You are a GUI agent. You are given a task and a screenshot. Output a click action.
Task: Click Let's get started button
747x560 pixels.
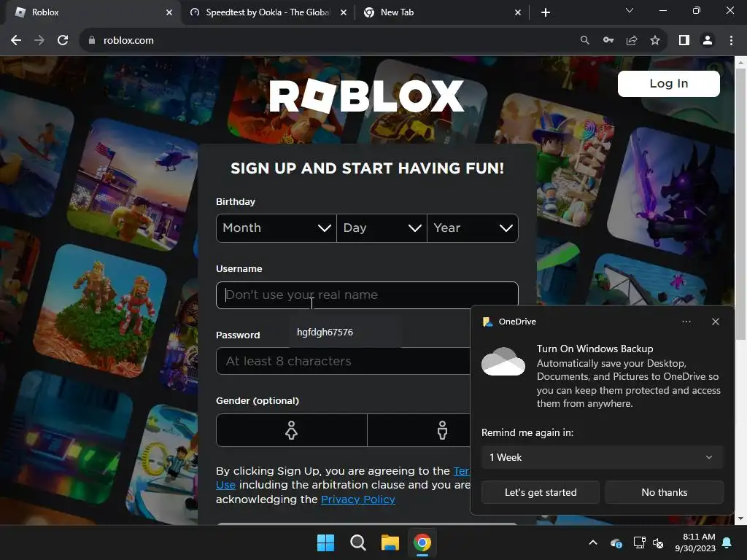pyautogui.click(x=541, y=492)
